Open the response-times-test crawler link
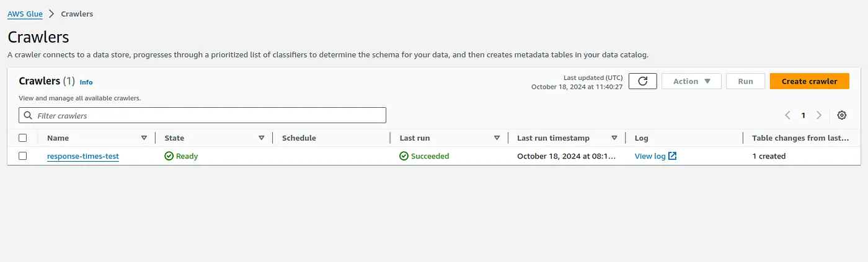Image resolution: width=868 pixels, height=262 pixels. (x=82, y=156)
